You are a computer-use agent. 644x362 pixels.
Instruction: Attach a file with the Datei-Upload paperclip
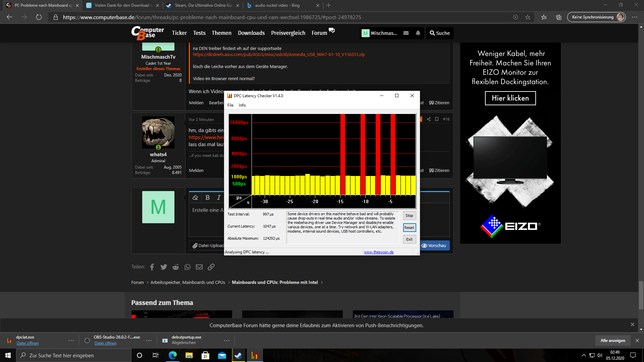(x=209, y=245)
